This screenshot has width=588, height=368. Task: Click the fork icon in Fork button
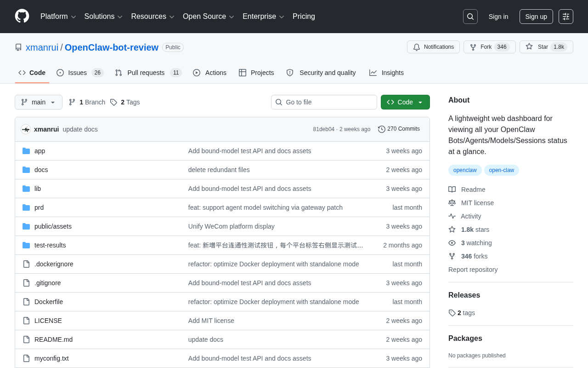pos(473,47)
